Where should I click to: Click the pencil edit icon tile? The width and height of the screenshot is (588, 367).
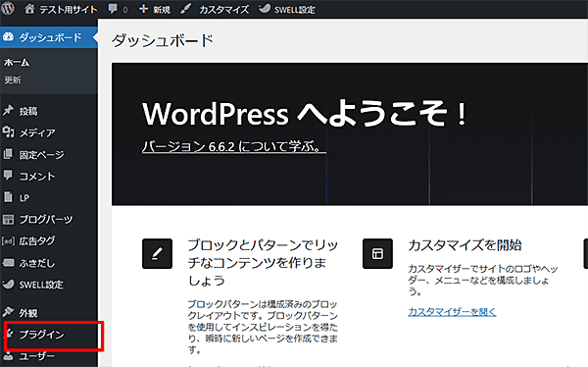(x=157, y=253)
